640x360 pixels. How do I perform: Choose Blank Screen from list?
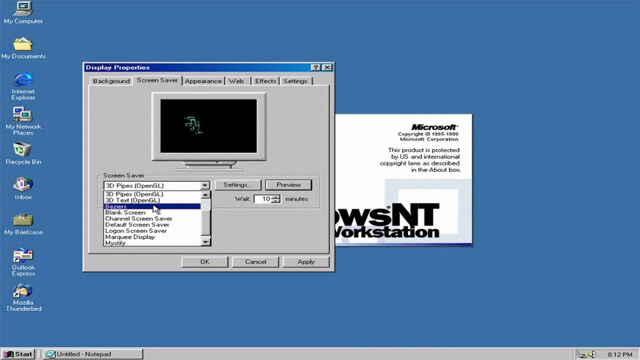tap(152, 212)
